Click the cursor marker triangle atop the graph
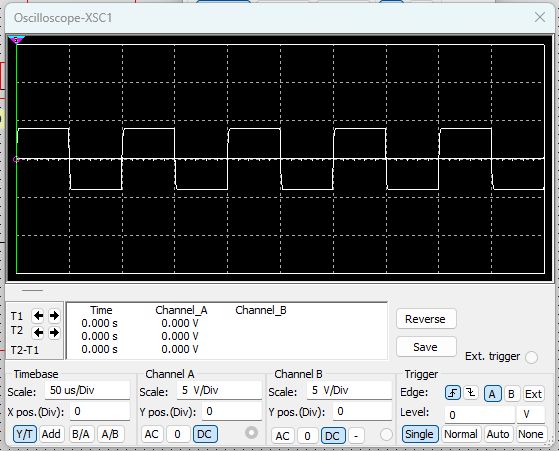Screen dimensions: 559x451 click(x=16, y=40)
